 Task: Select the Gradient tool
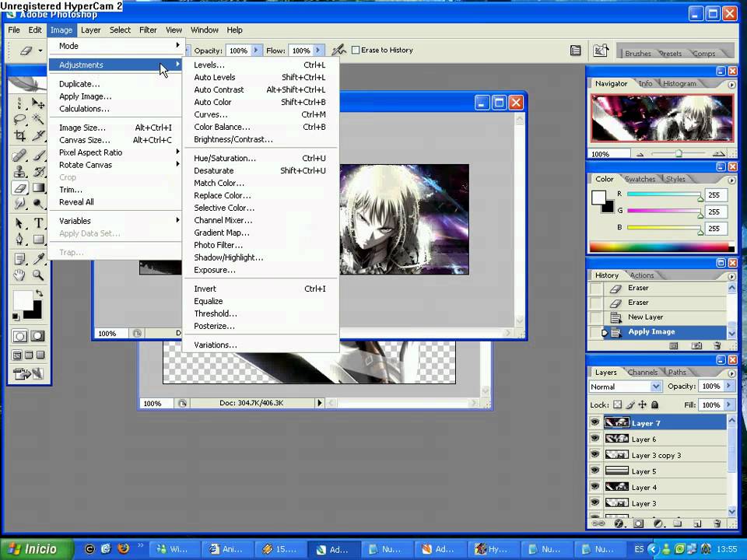coord(38,188)
